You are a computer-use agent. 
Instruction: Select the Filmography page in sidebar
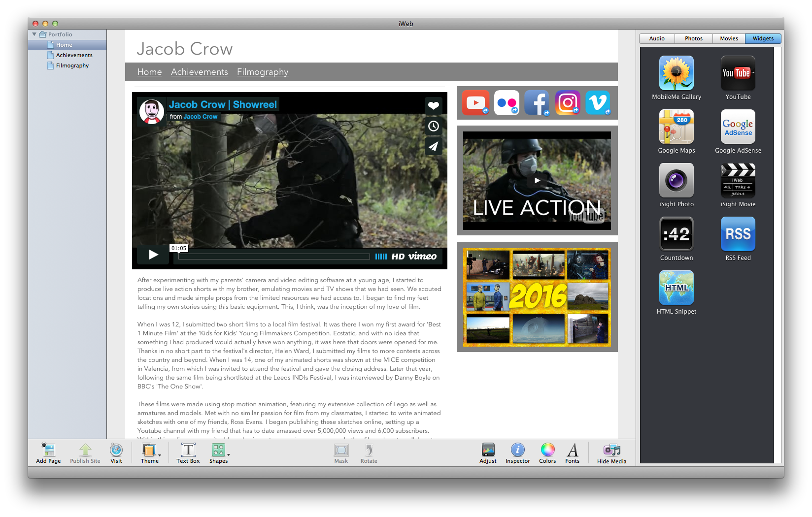pyautogui.click(x=67, y=65)
